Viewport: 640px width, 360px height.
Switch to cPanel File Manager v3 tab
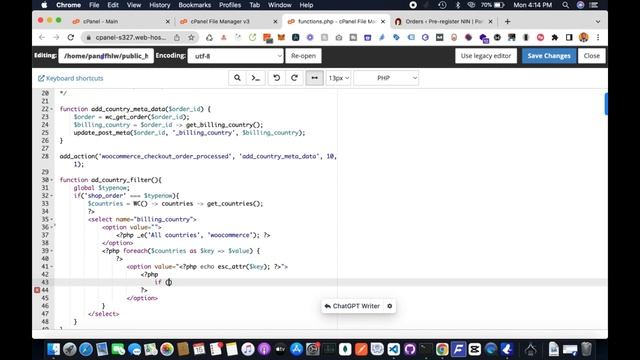coord(229,21)
